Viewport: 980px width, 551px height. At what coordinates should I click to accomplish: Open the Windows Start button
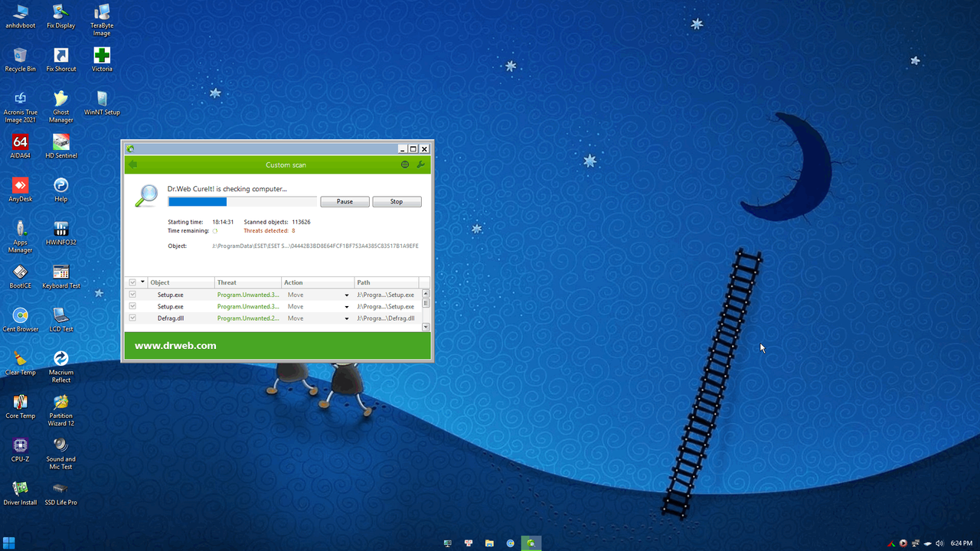(x=9, y=543)
